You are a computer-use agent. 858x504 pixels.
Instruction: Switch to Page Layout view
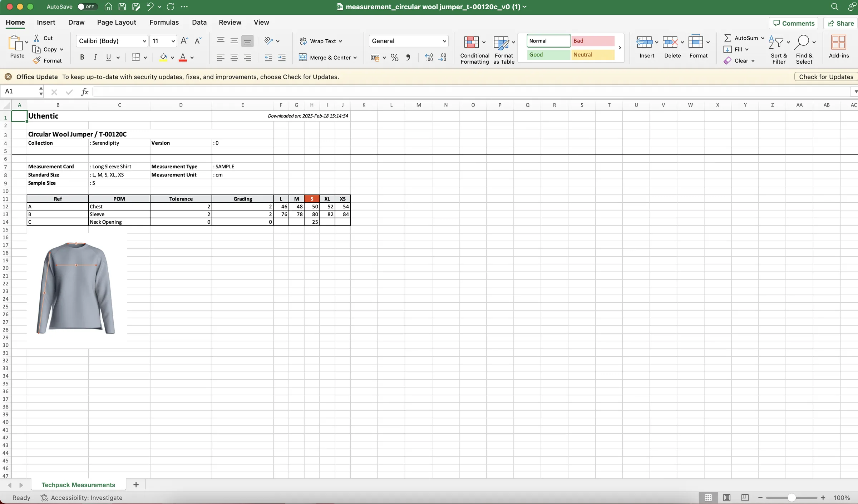coord(727,498)
